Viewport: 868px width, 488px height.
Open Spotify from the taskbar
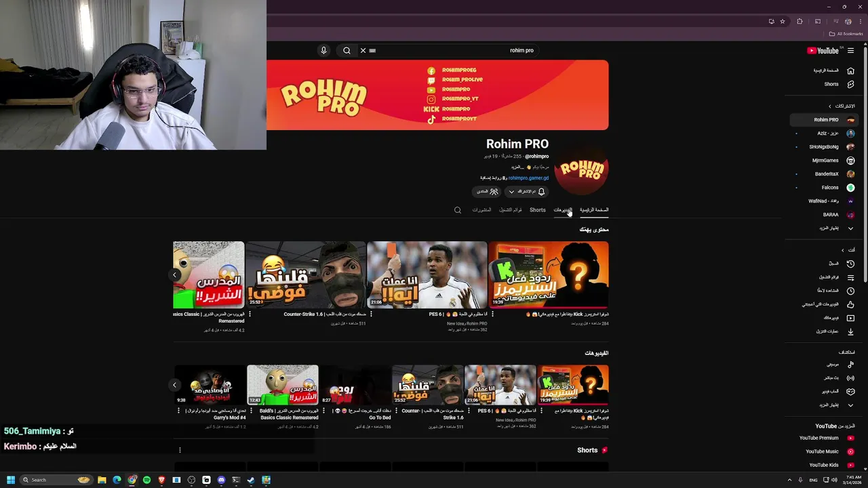pyautogui.click(x=146, y=480)
